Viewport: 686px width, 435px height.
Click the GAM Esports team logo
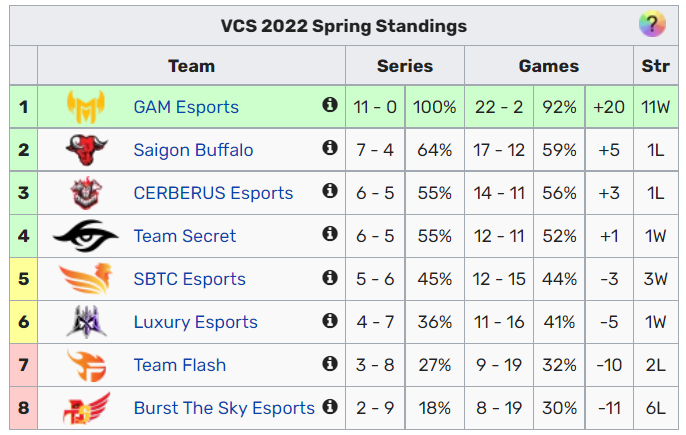(85, 107)
